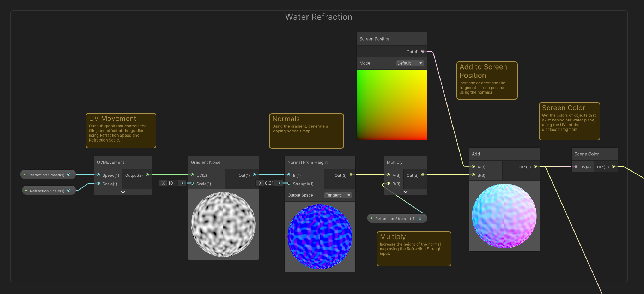Click Normal From Height sphere preview
The height and width of the screenshot is (294, 644).
pyautogui.click(x=320, y=237)
